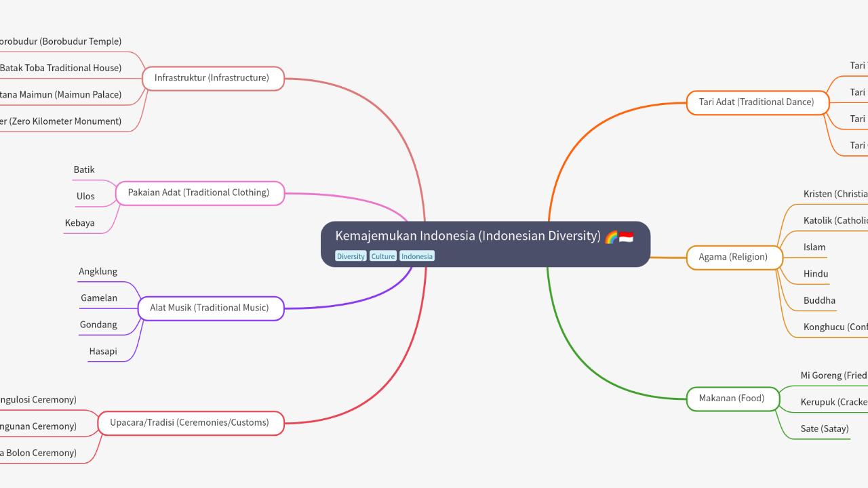Click the rainbow emoji in the central node
The height and width of the screenshot is (488, 868).
point(611,237)
